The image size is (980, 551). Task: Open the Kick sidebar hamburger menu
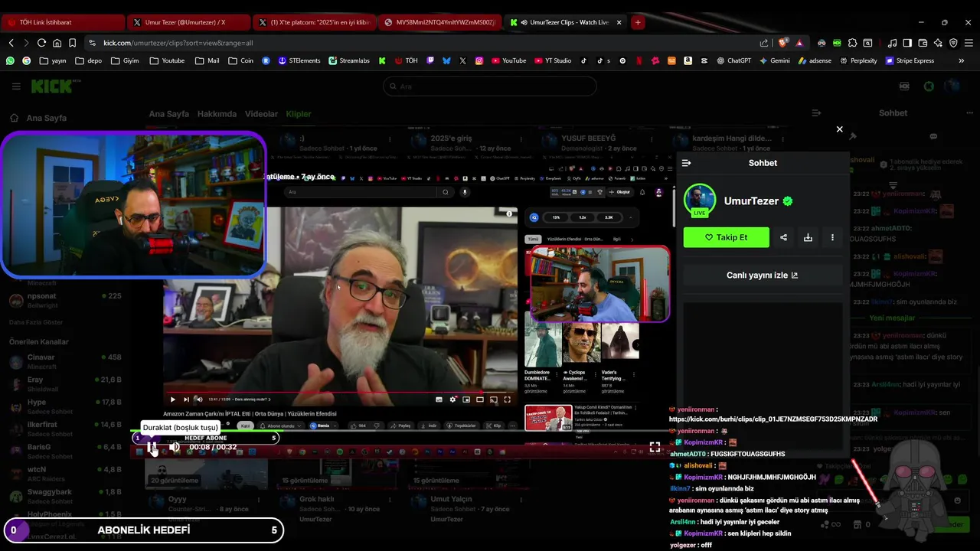point(16,86)
